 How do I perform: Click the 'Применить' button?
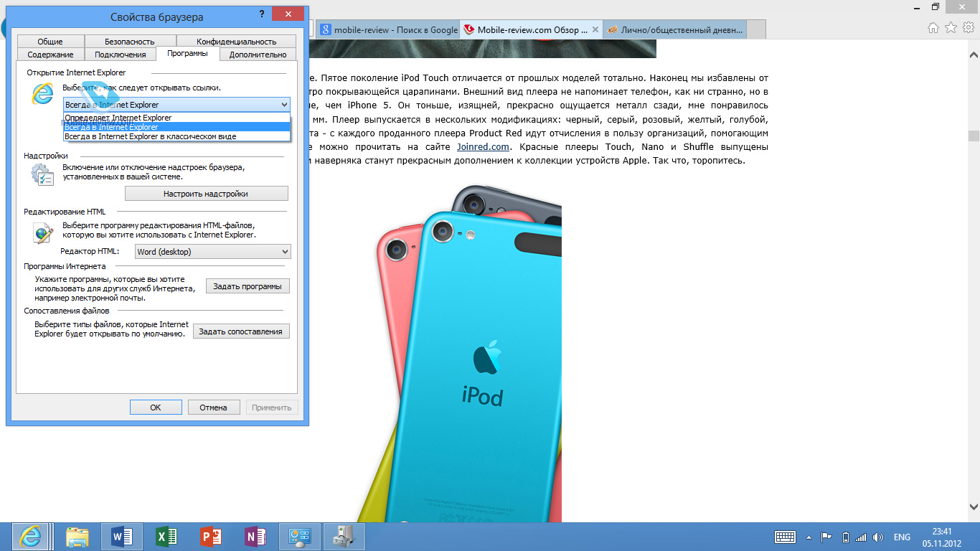pos(272,408)
